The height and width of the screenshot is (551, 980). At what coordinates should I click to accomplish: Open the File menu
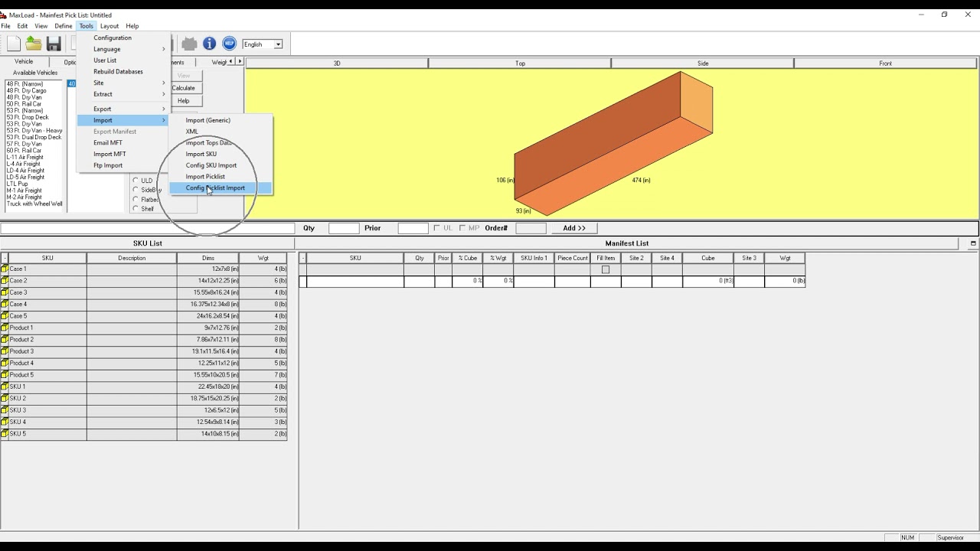pos(5,26)
